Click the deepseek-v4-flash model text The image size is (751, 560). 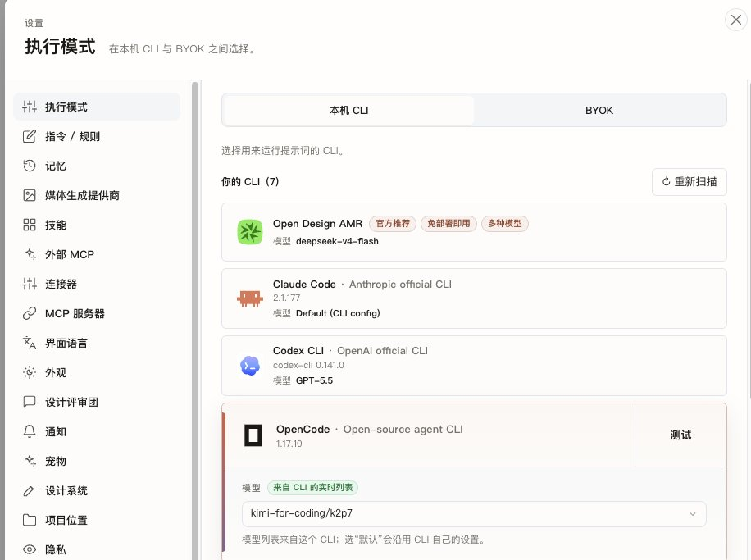coord(337,241)
